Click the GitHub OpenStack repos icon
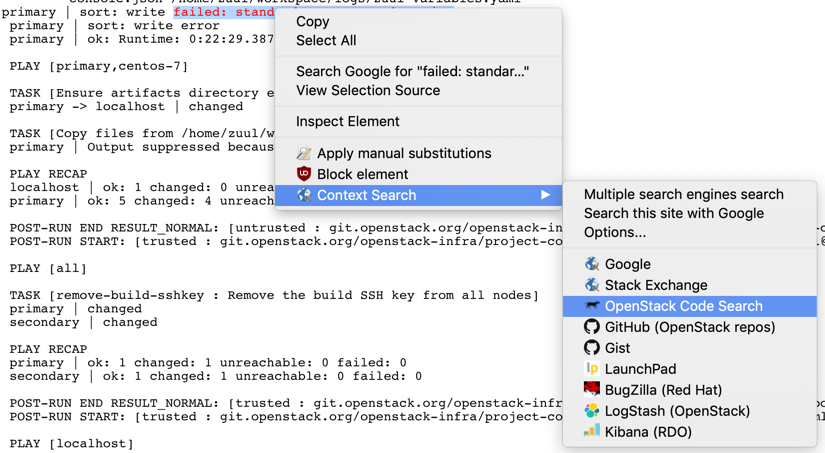This screenshot has width=825, height=453. click(x=592, y=327)
